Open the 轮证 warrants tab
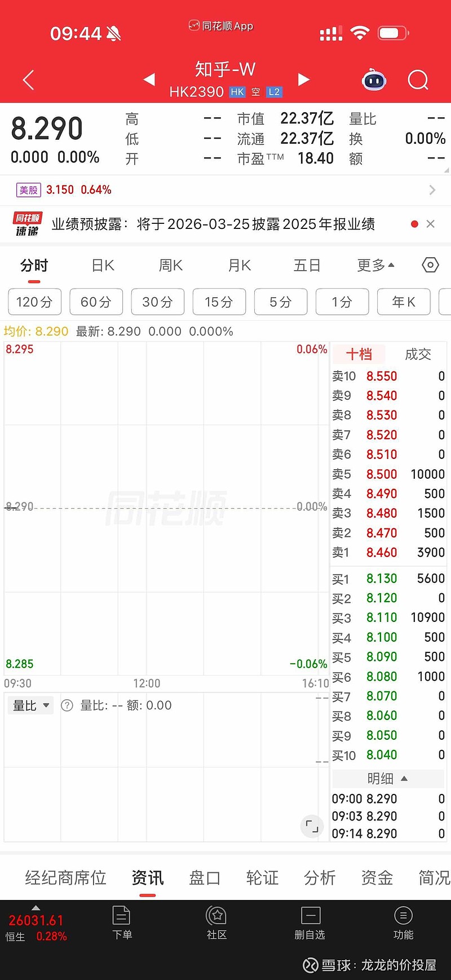This screenshot has width=451, height=980. pyautogui.click(x=262, y=877)
